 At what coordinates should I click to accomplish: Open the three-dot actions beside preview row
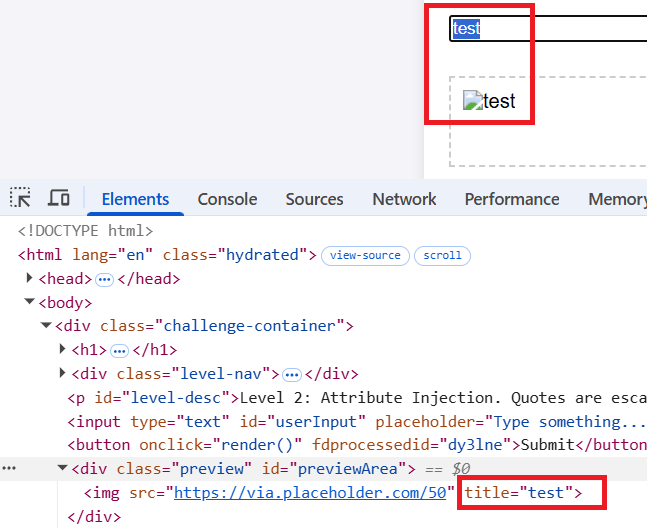pos(8,468)
